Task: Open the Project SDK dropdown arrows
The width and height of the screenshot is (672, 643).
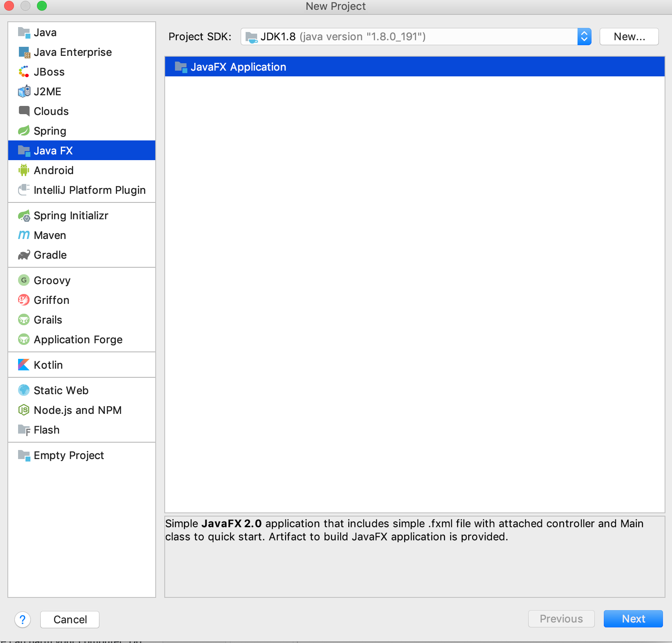Action: pyautogui.click(x=584, y=37)
